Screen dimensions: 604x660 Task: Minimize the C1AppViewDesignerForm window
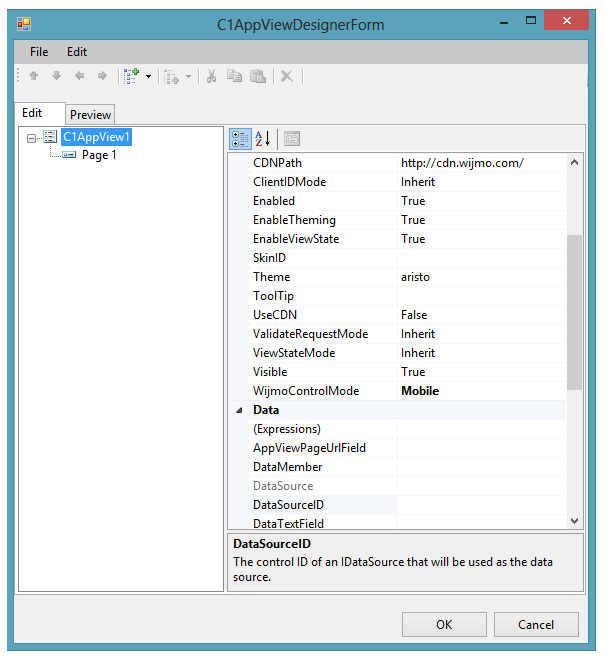[x=504, y=21]
